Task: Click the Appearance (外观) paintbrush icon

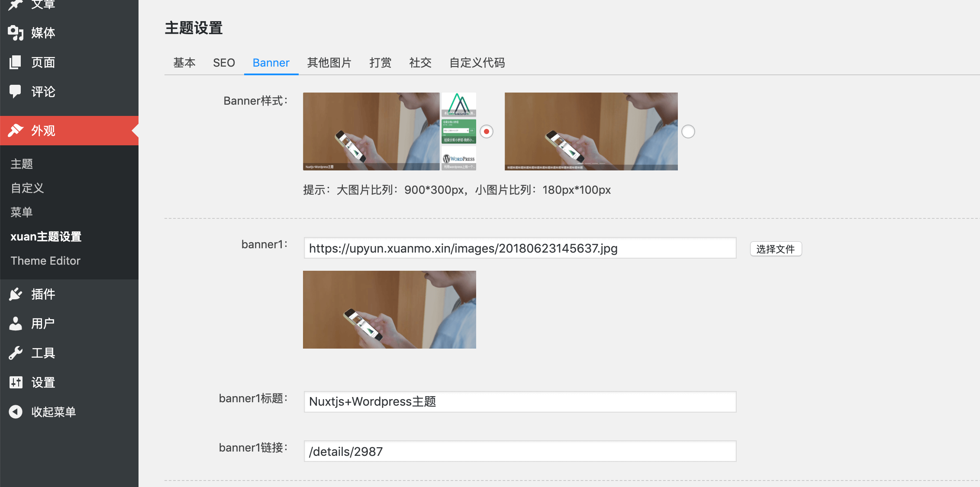Action: [x=16, y=130]
